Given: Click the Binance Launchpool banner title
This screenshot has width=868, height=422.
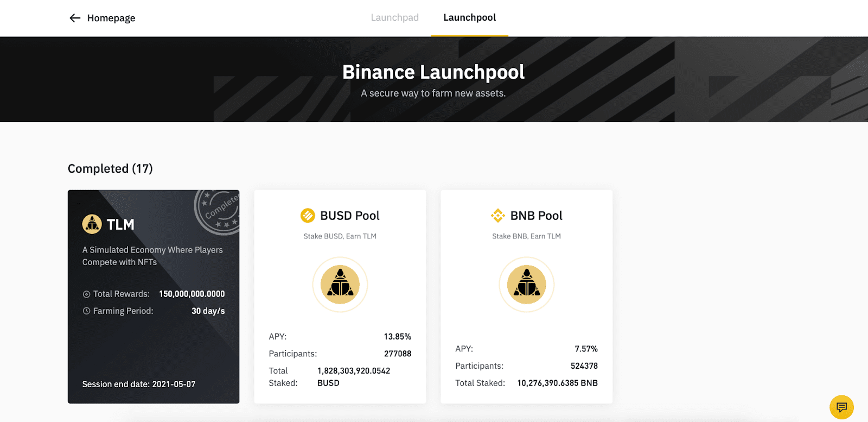Looking at the screenshot, I should [x=433, y=72].
